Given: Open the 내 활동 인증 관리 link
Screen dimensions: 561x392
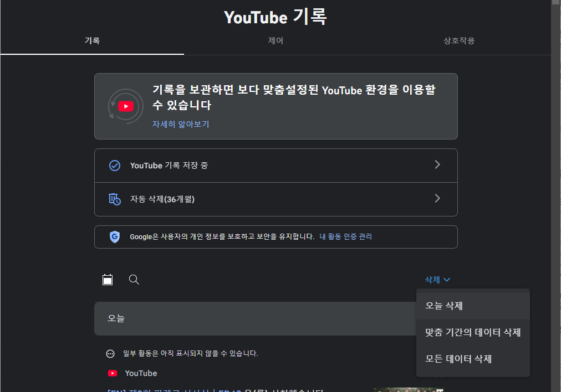Looking at the screenshot, I should [x=345, y=236].
